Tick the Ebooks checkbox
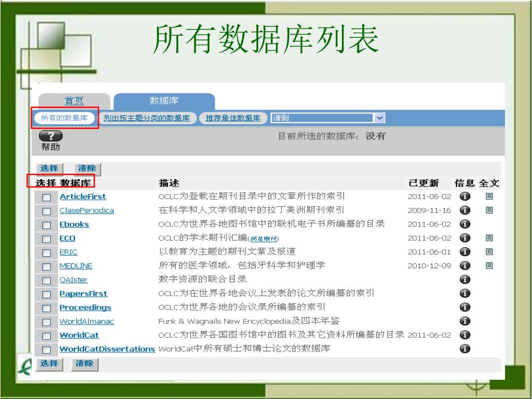Viewport: 532px width, 399px height. point(46,225)
